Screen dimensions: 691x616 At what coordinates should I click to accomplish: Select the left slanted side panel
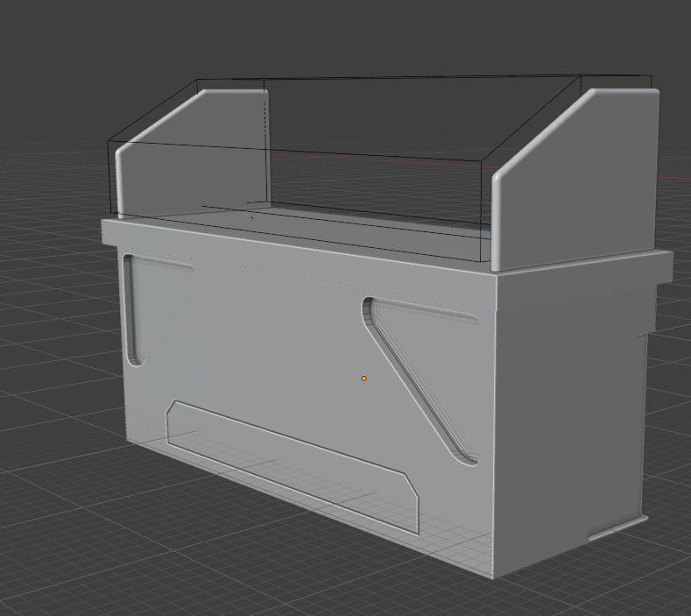click(x=194, y=154)
